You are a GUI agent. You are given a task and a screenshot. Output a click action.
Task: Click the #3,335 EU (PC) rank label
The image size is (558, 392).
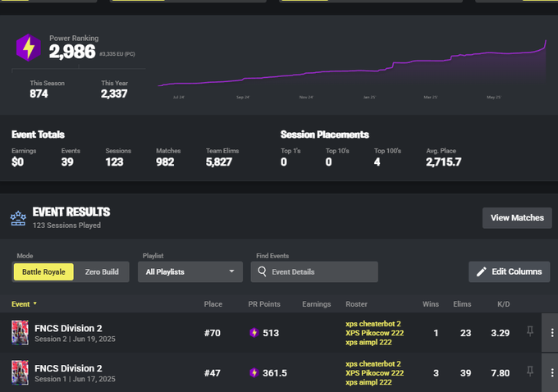click(x=117, y=54)
